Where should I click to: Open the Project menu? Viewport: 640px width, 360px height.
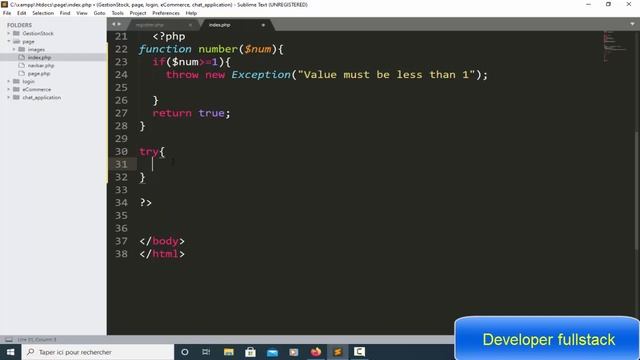tap(138, 13)
